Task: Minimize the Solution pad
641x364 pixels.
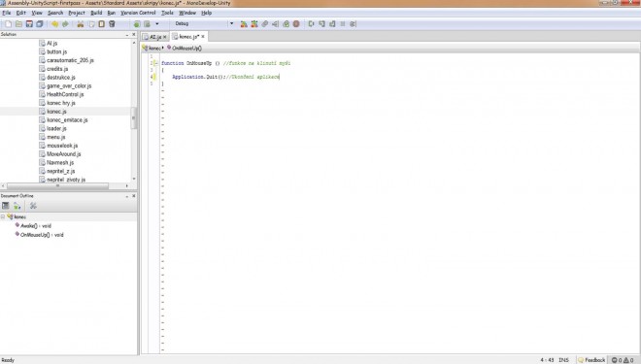Action: point(127,35)
